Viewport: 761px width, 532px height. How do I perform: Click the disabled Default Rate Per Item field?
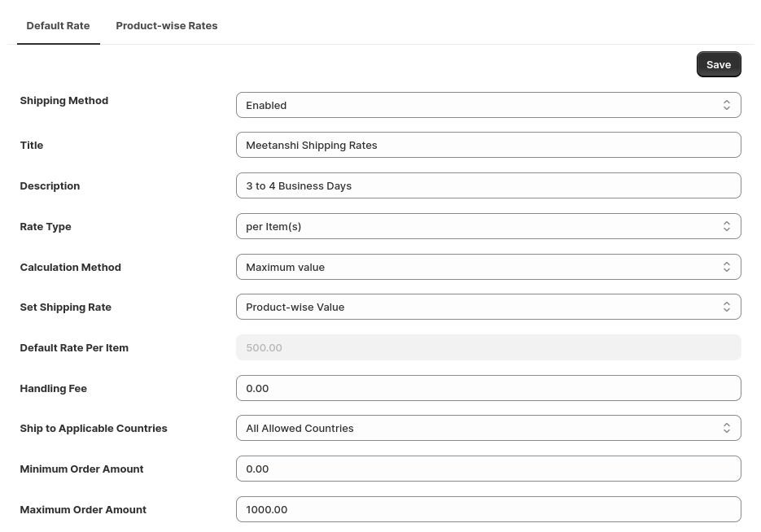click(x=488, y=347)
